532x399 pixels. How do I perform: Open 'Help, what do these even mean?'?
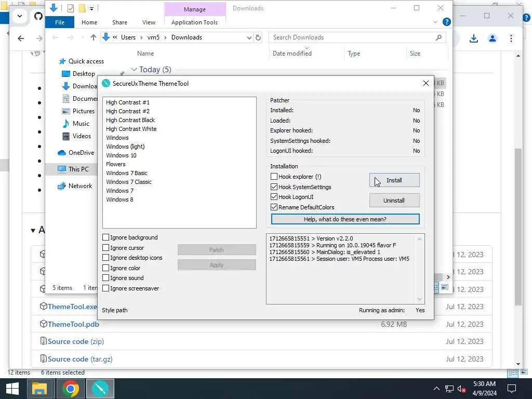point(345,219)
